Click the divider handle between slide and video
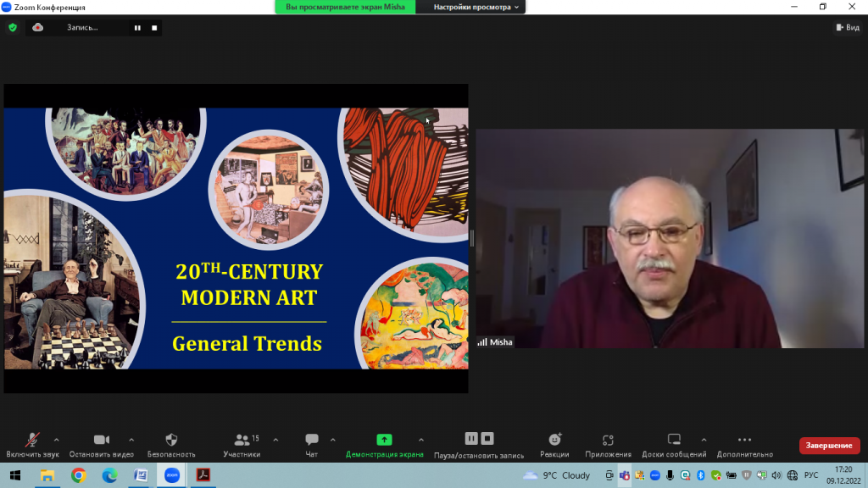 [x=471, y=238]
